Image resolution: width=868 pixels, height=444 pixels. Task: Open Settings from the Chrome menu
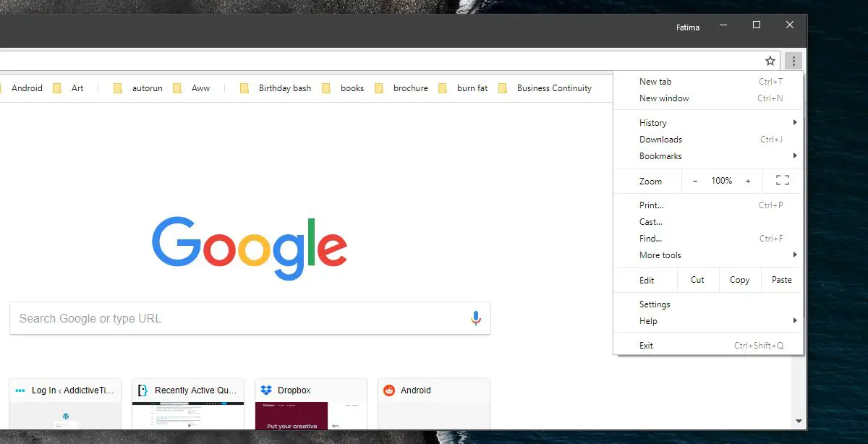point(708,304)
